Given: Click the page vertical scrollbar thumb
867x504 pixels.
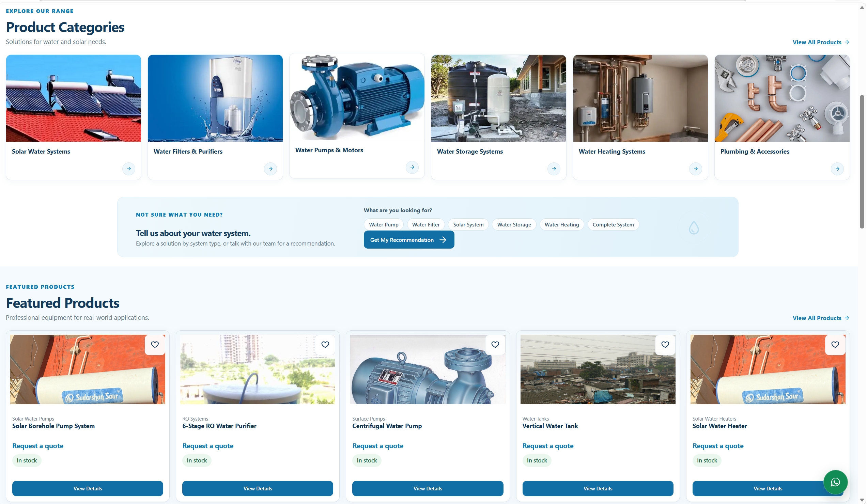Looking at the screenshot, I should pyautogui.click(x=862, y=162).
